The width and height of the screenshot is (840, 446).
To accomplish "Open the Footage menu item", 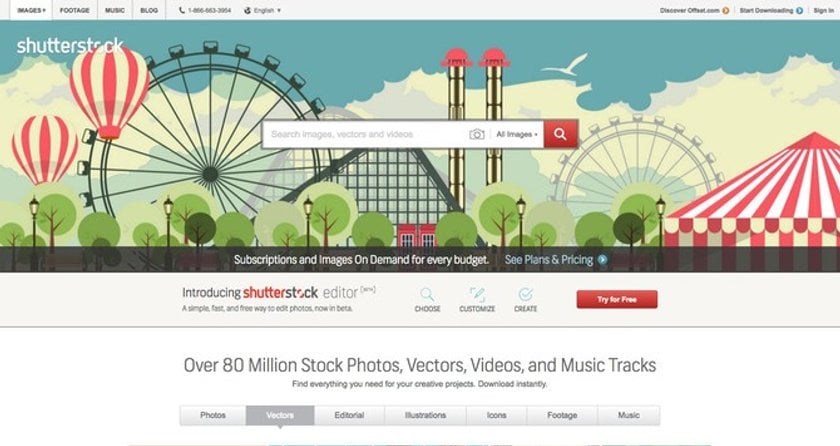I will pyautogui.click(x=74, y=10).
